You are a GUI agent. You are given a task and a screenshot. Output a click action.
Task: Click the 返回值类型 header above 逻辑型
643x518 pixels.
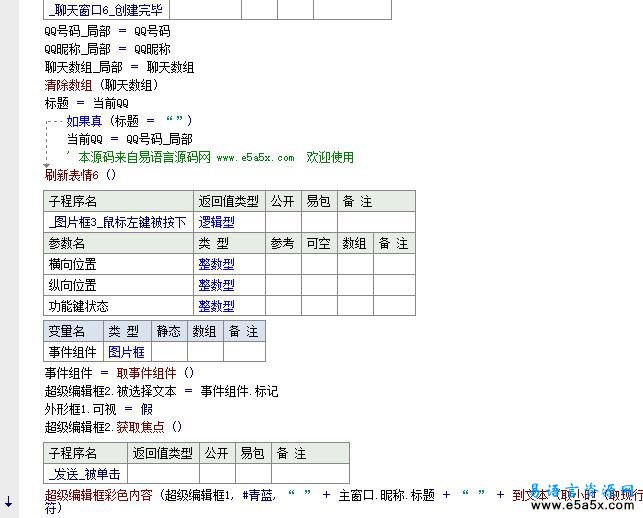coord(229,201)
